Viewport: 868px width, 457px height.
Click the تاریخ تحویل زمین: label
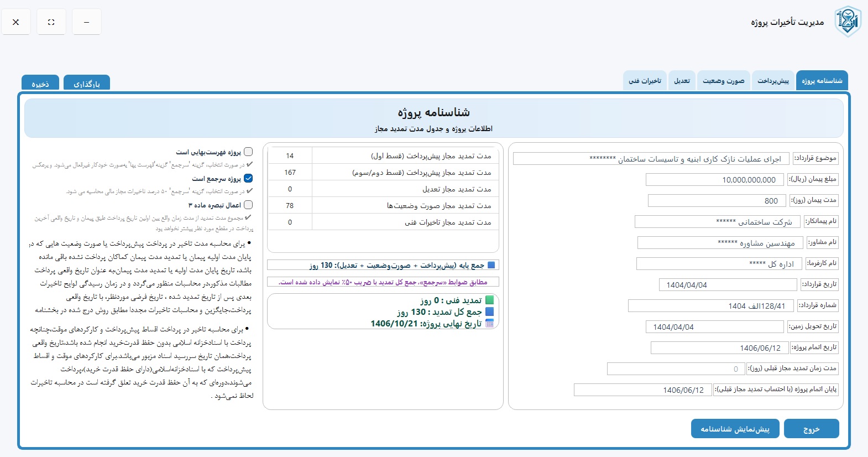coord(813,326)
